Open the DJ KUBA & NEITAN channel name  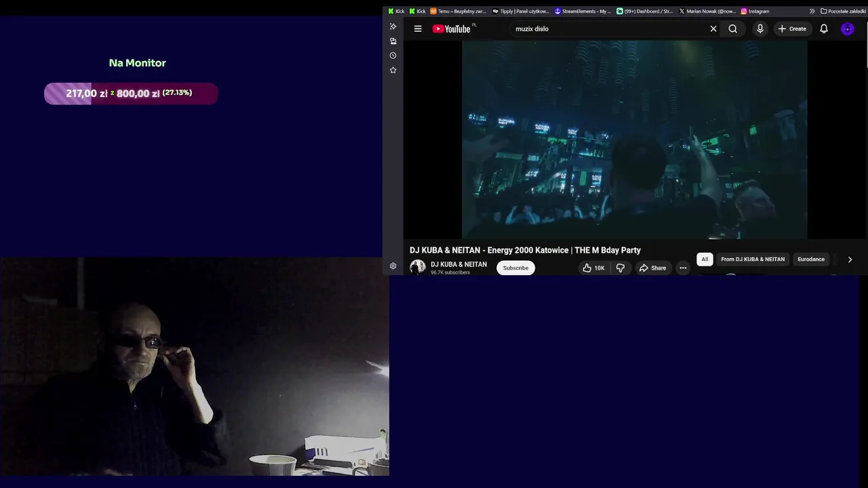(x=458, y=264)
